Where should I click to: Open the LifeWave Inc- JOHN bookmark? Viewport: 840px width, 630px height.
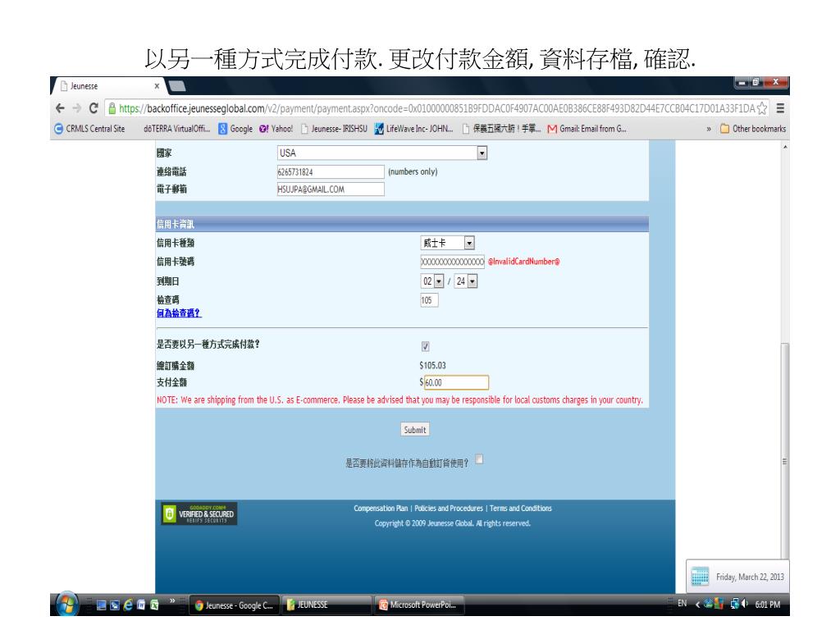tap(414, 129)
